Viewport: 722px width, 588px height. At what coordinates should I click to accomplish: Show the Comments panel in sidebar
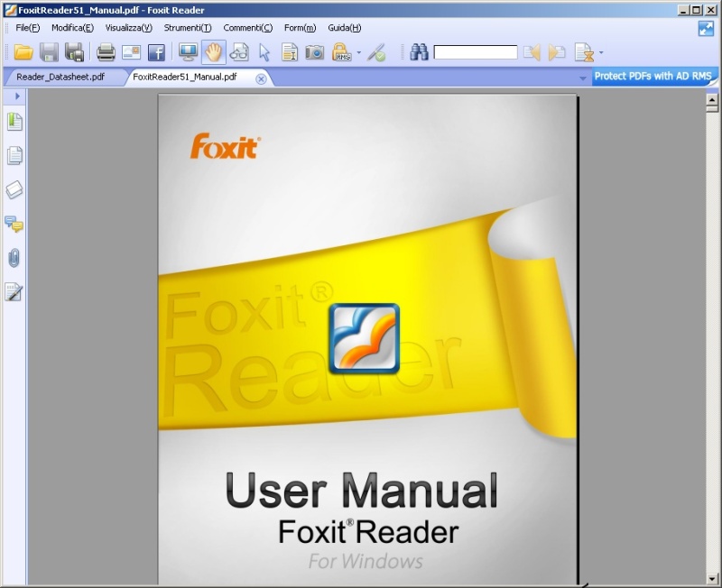click(14, 224)
